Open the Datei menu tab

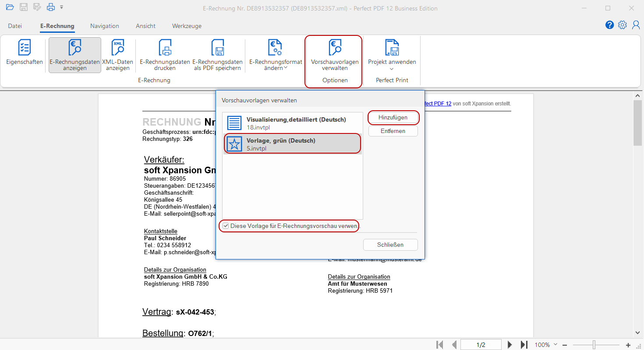(15, 26)
